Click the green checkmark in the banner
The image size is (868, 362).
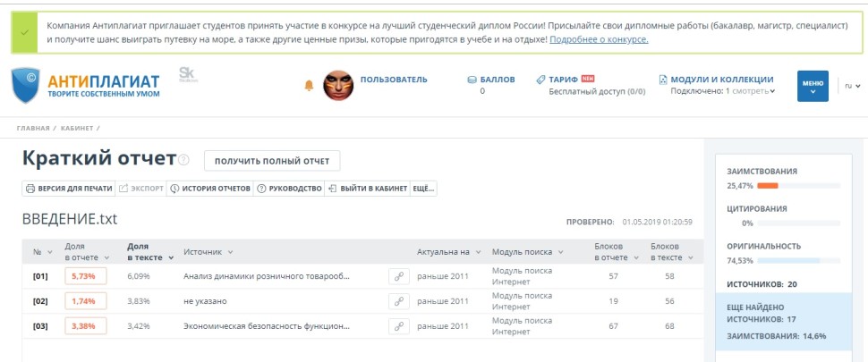[x=24, y=32]
